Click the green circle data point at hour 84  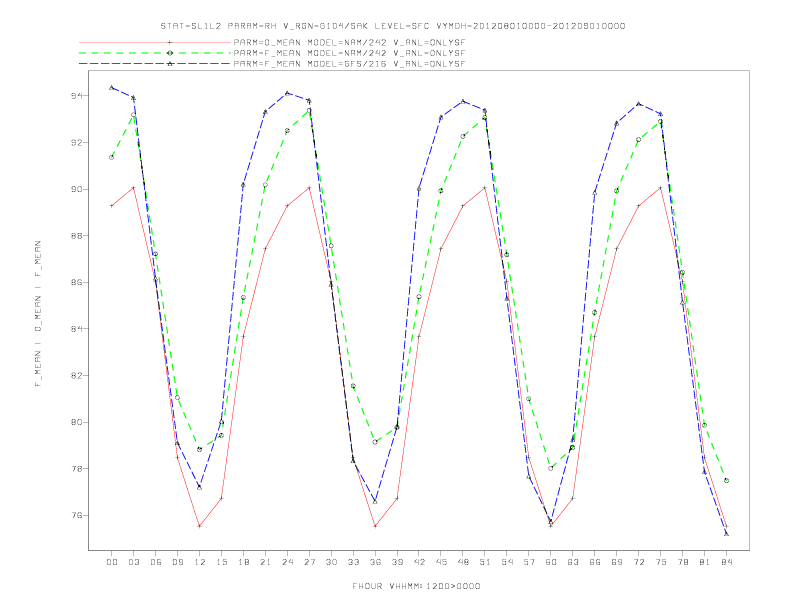[726, 481]
